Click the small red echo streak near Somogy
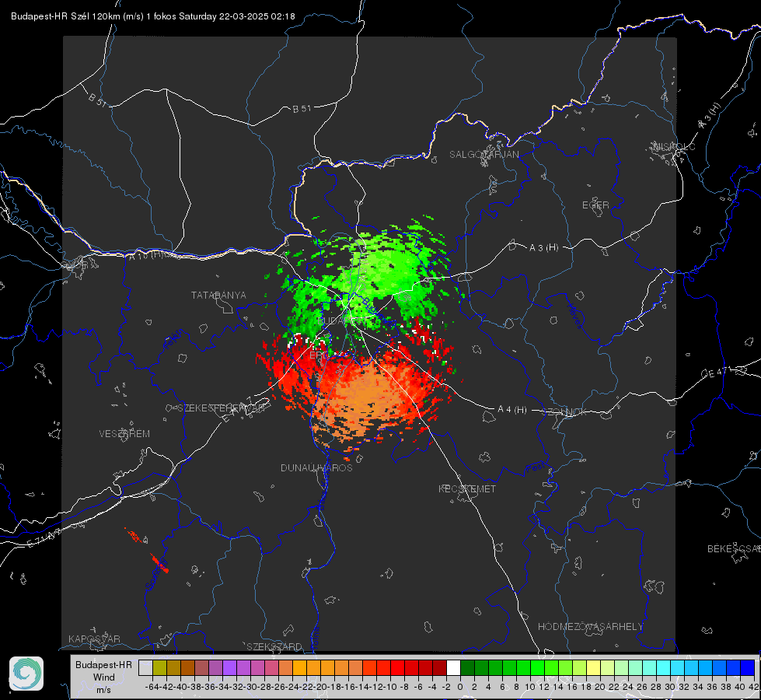This screenshot has height=700, width=761. point(159,563)
